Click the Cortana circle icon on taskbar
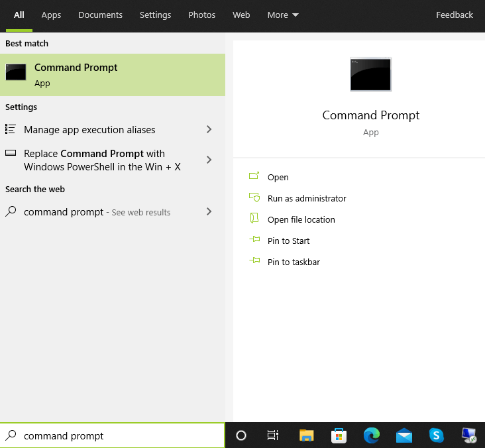 click(241, 435)
